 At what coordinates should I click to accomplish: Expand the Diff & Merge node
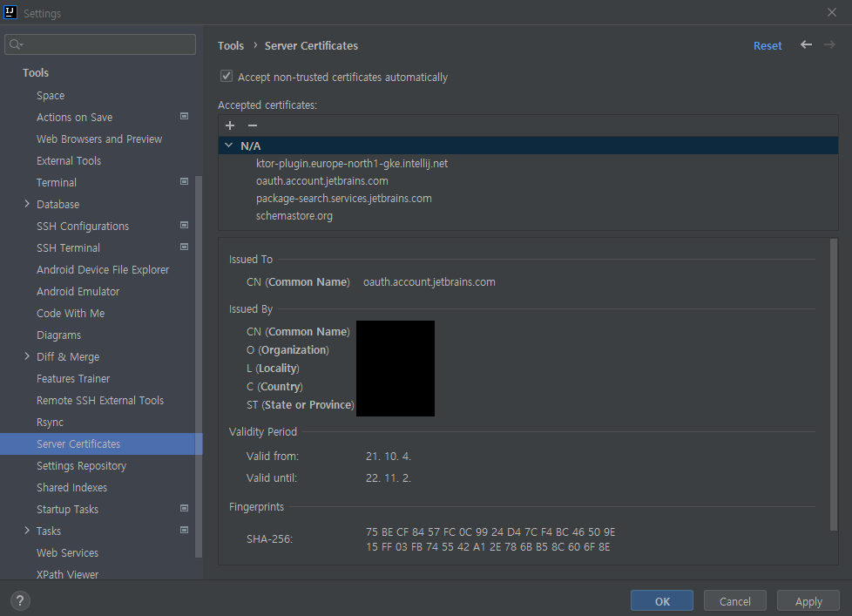click(x=27, y=356)
